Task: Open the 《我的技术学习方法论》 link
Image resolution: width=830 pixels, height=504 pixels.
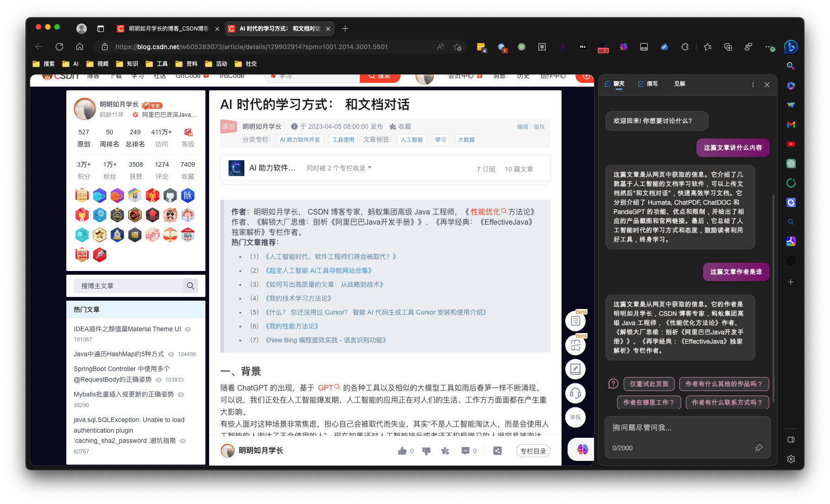Action: point(298,298)
